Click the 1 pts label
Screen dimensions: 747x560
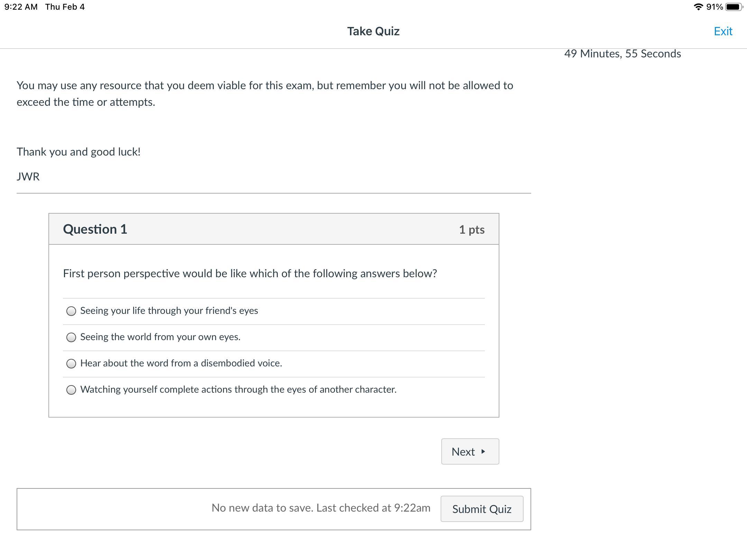pos(471,230)
